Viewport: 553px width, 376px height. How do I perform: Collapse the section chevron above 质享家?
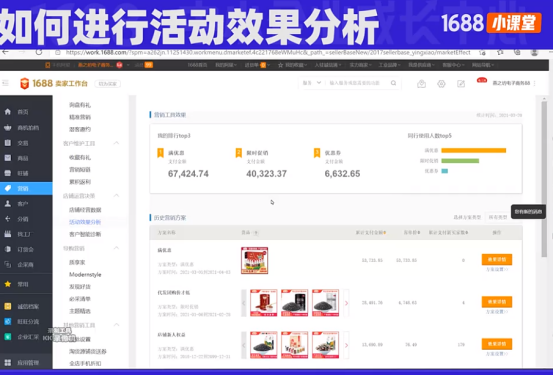[116, 248]
